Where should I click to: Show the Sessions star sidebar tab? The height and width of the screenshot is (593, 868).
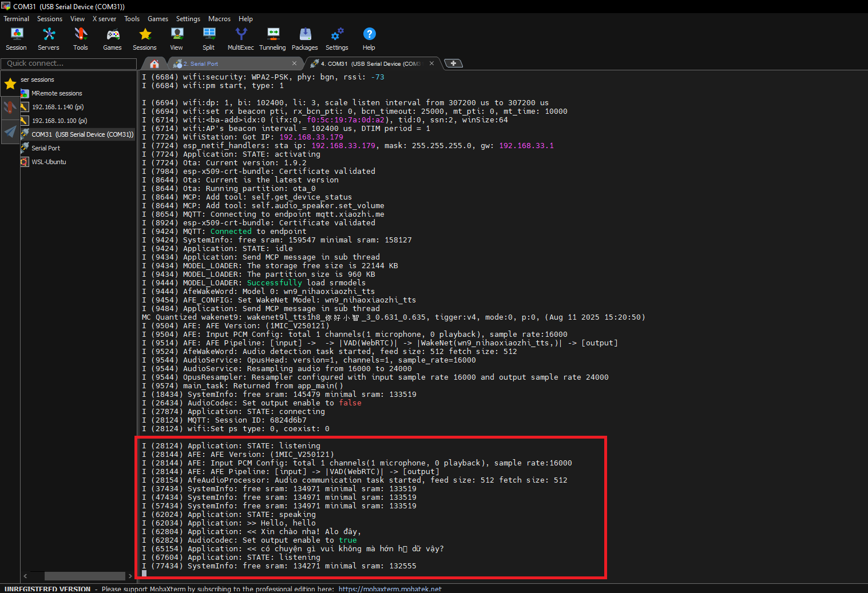coord(10,85)
